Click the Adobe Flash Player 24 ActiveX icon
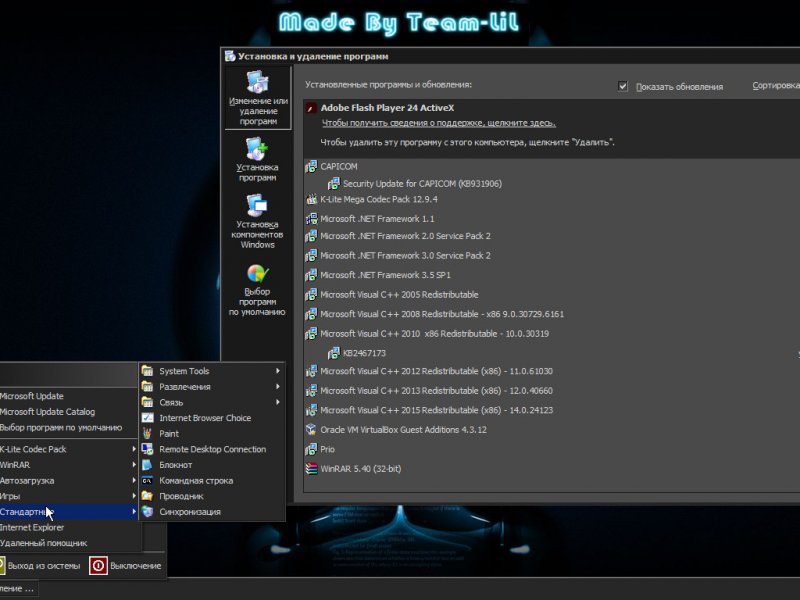Image resolution: width=800 pixels, height=600 pixels. (x=311, y=108)
